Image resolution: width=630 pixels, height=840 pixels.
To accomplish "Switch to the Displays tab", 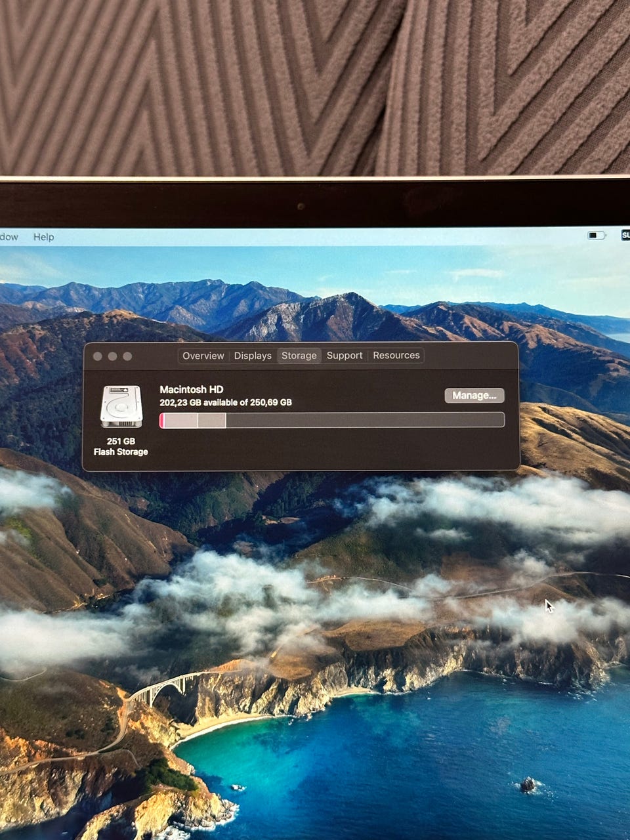I will (253, 356).
